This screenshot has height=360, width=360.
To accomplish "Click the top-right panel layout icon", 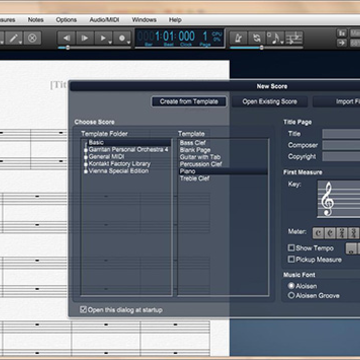I will point(342,33).
